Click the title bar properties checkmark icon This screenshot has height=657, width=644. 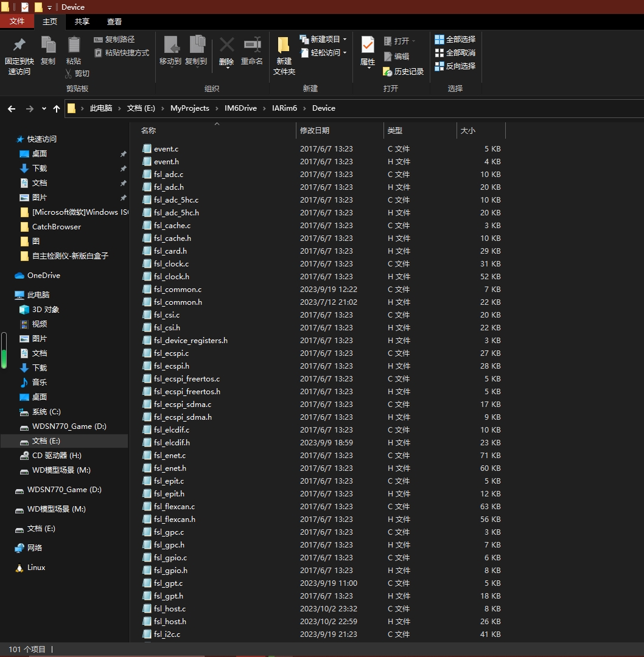click(25, 7)
